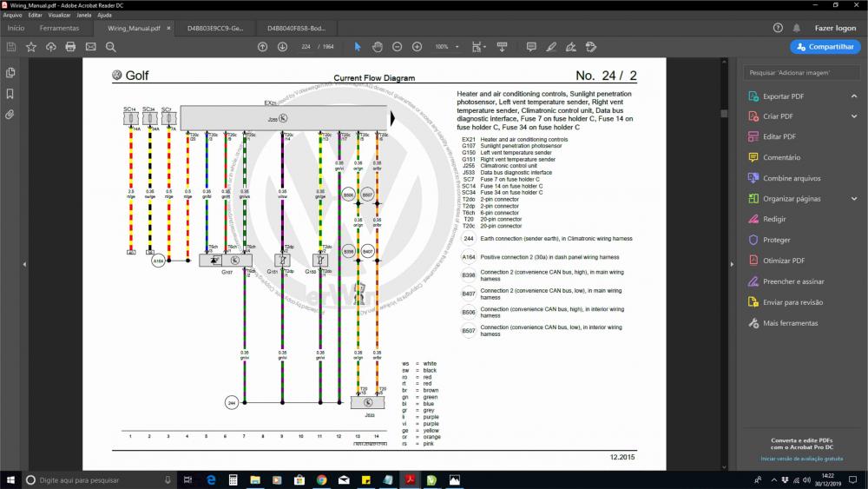Image resolution: width=868 pixels, height=489 pixels.
Task: Go to the next page with the down arrow
Action: 282,47
